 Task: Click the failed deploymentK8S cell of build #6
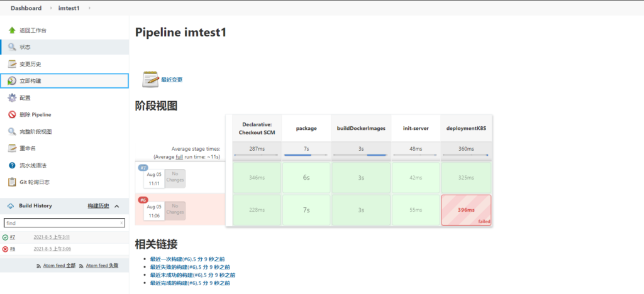465,209
